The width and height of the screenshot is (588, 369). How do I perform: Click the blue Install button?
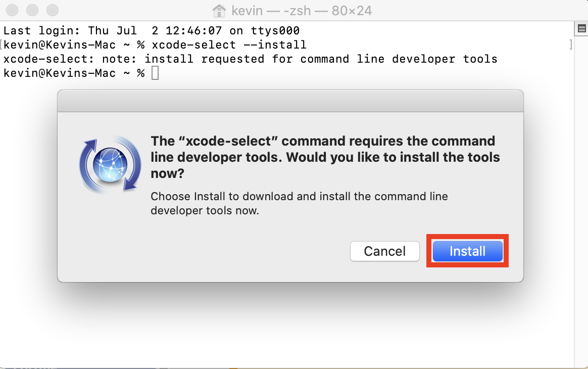click(467, 251)
